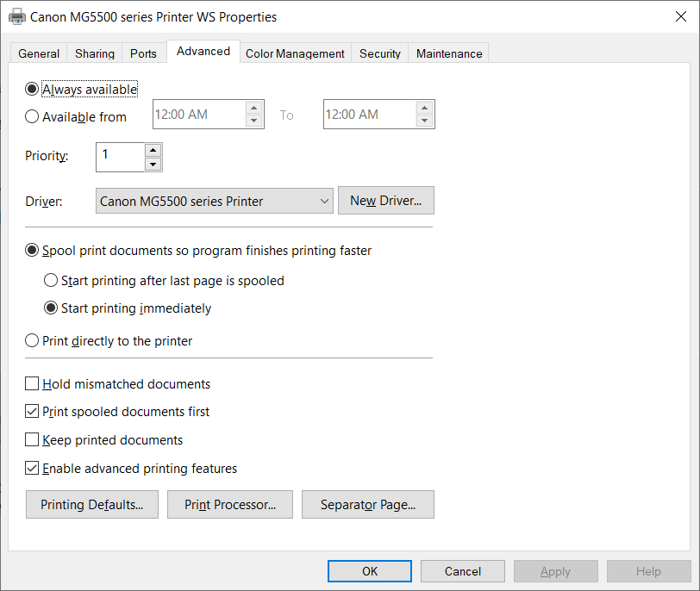
Task: Decrease the Available from start time
Action: pos(253,121)
